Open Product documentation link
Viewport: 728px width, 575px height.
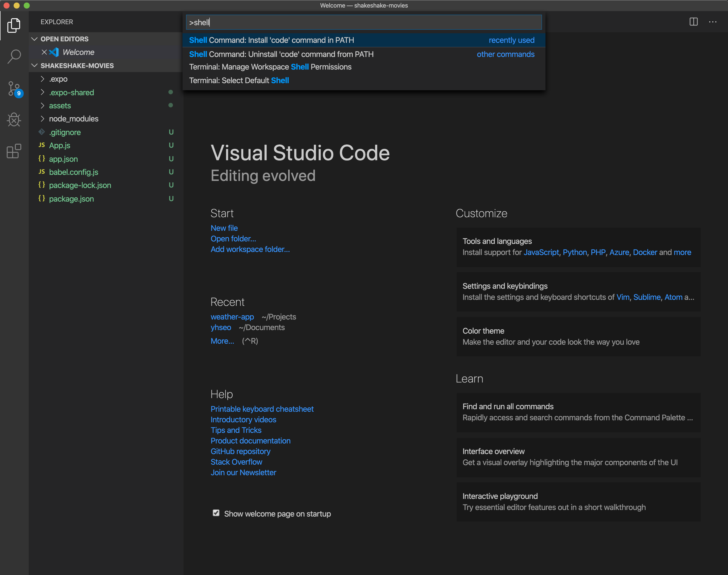tap(251, 441)
